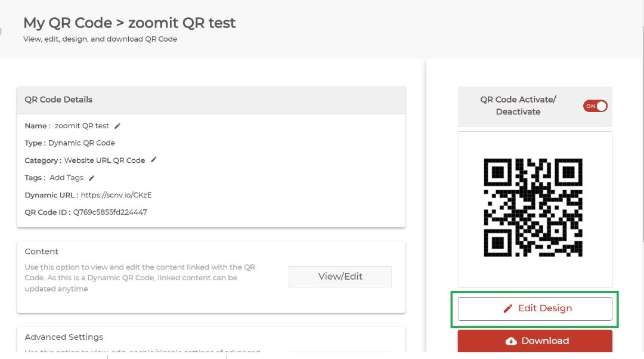Click the cloud icon on Download button
This screenshot has width=644, height=359.
pos(511,341)
